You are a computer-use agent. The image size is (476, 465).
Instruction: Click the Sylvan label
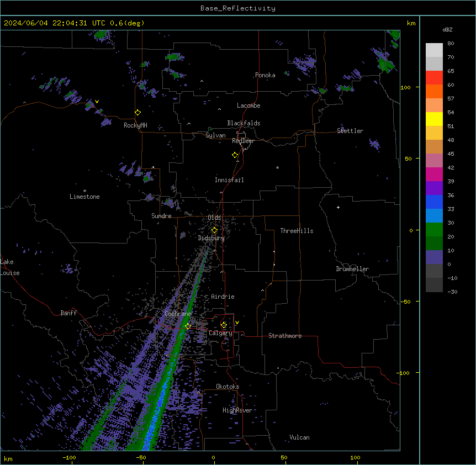[215, 135]
